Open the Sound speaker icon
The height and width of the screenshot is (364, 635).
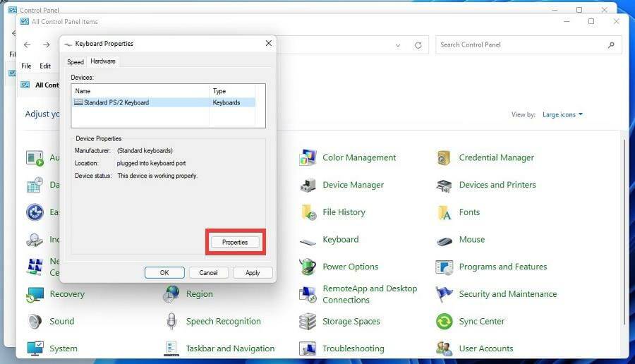pyautogui.click(x=35, y=322)
